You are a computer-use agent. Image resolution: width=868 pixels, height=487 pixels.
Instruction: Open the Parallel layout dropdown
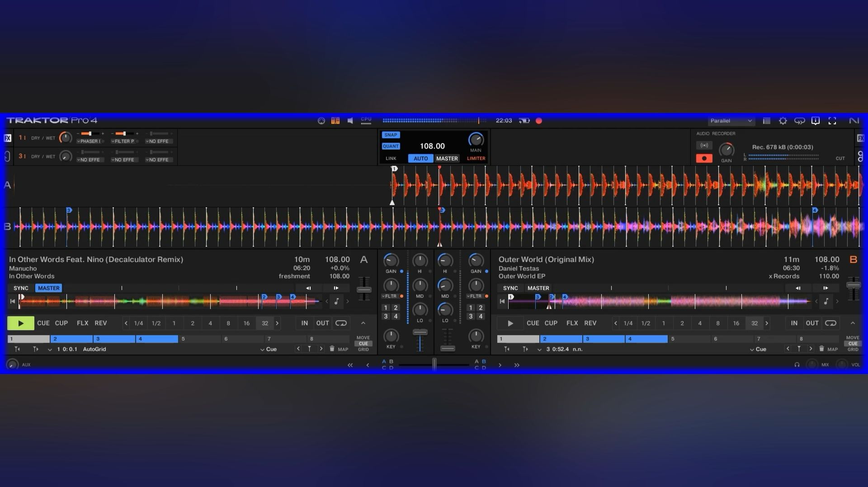(x=731, y=121)
